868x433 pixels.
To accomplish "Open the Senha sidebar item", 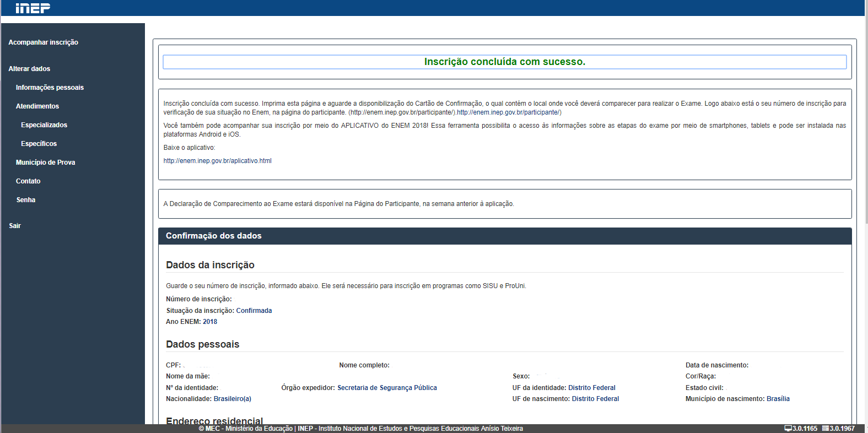I will (x=26, y=200).
